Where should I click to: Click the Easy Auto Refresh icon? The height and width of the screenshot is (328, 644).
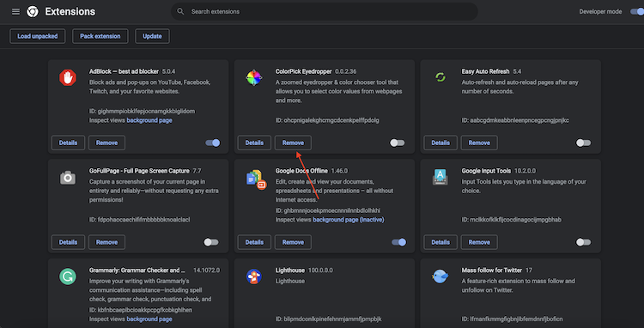point(440,77)
